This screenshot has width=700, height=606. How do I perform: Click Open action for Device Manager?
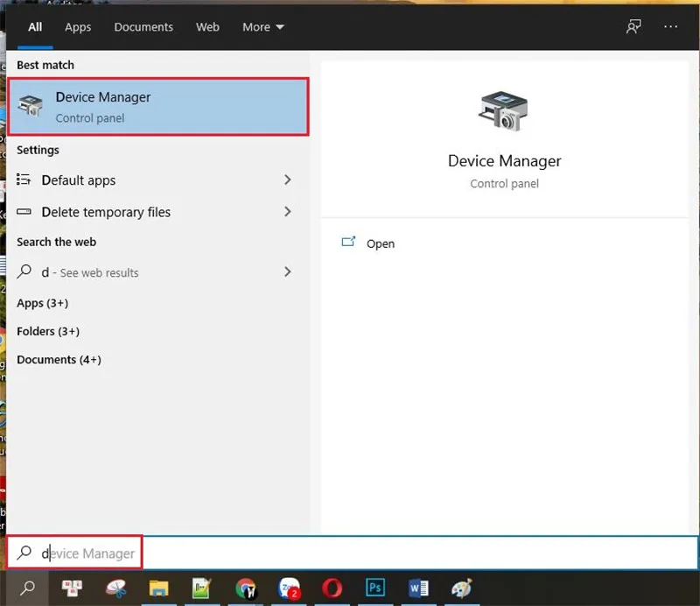click(x=381, y=243)
